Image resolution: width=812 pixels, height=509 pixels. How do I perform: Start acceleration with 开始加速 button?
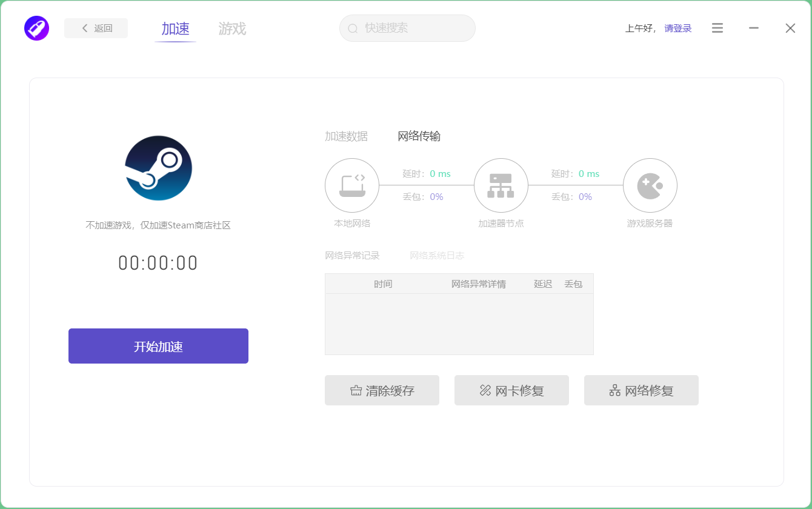pyautogui.click(x=158, y=346)
